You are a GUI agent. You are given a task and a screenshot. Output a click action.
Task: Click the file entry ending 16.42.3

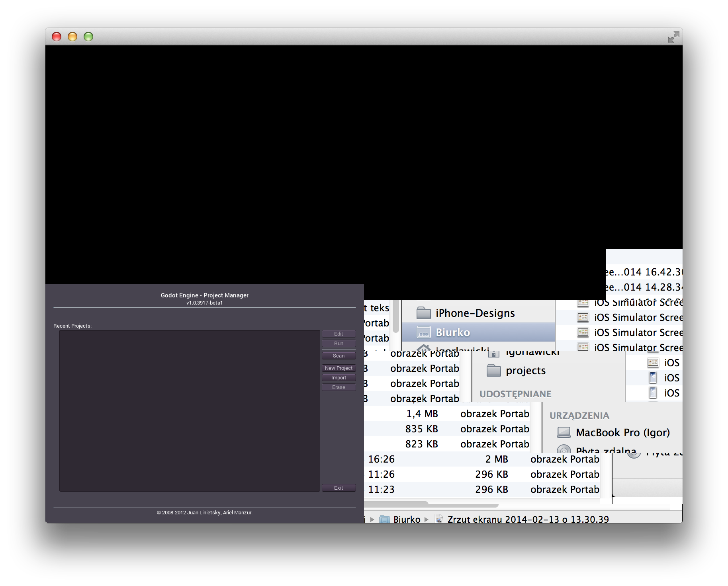point(644,272)
